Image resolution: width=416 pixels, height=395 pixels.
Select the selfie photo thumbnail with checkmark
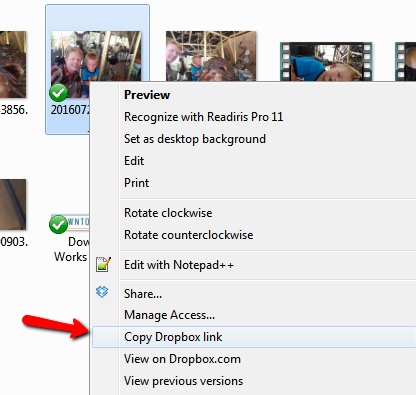pos(96,63)
